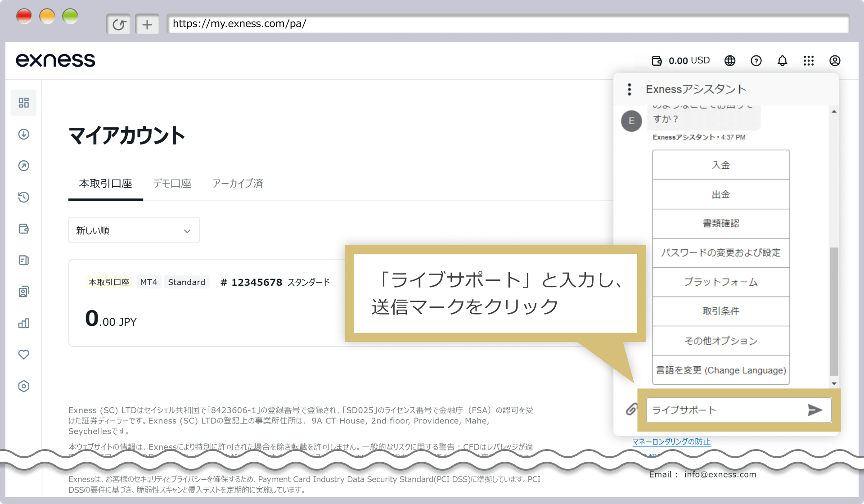Click the Standard account tag
Image resolution: width=864 pixels, height=504 pixels.
click(x=186, y=282)
